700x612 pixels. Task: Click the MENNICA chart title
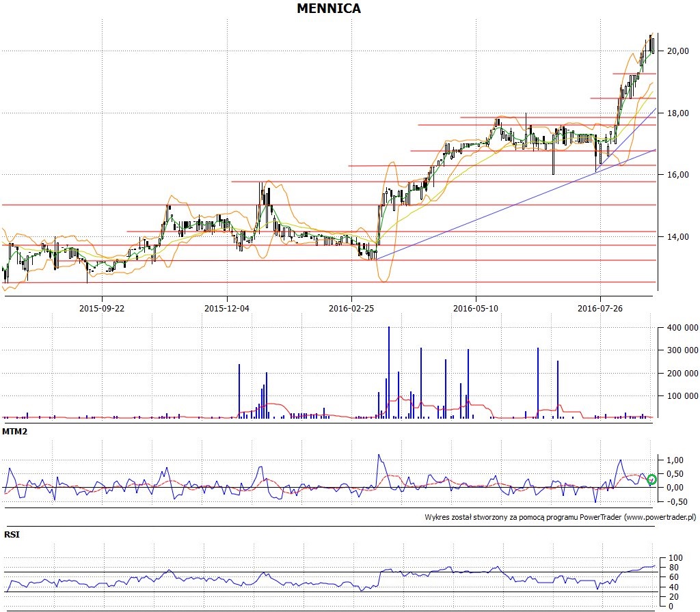tap(329, 8)
